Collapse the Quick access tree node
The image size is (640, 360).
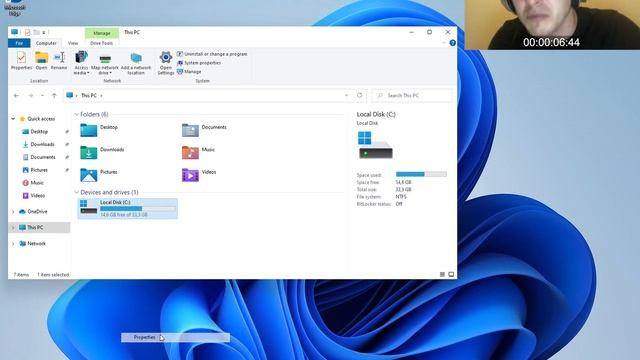point(13,119)
